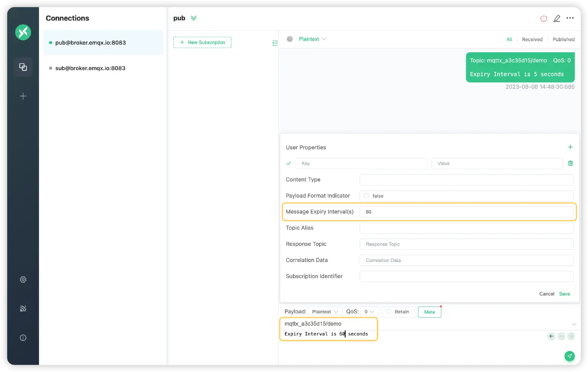Open the Payload Plaintext format dropdown

click(x=325, y=312)
